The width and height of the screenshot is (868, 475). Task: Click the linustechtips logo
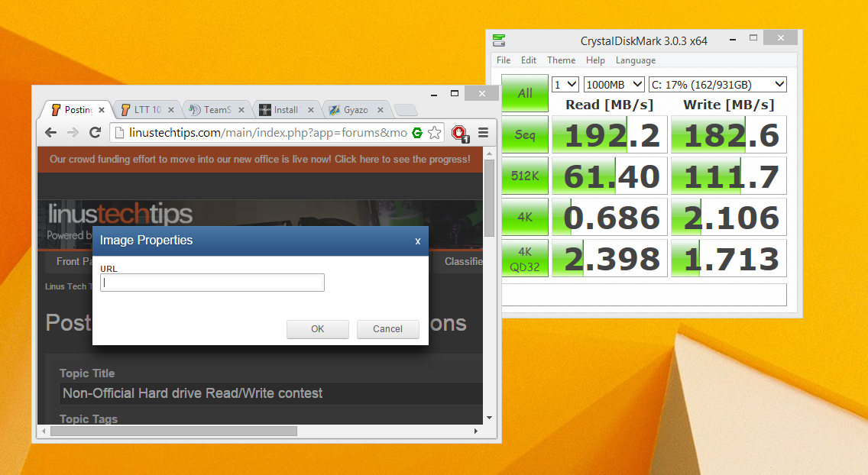[120, 215]
